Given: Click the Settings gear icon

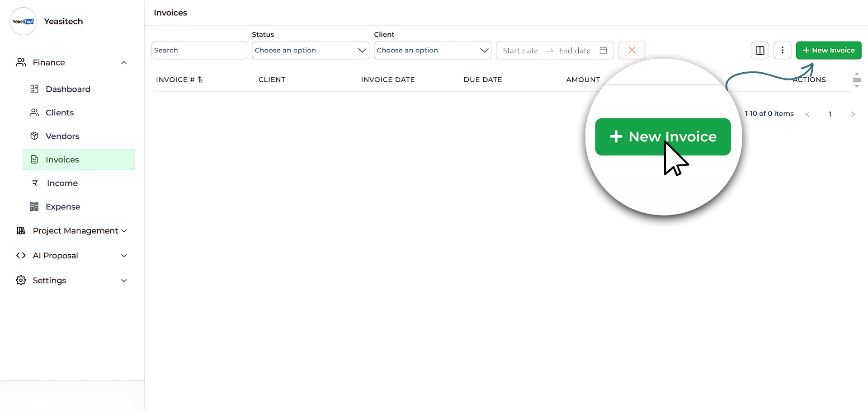Looking at the screenshot, I should (21, 280).
